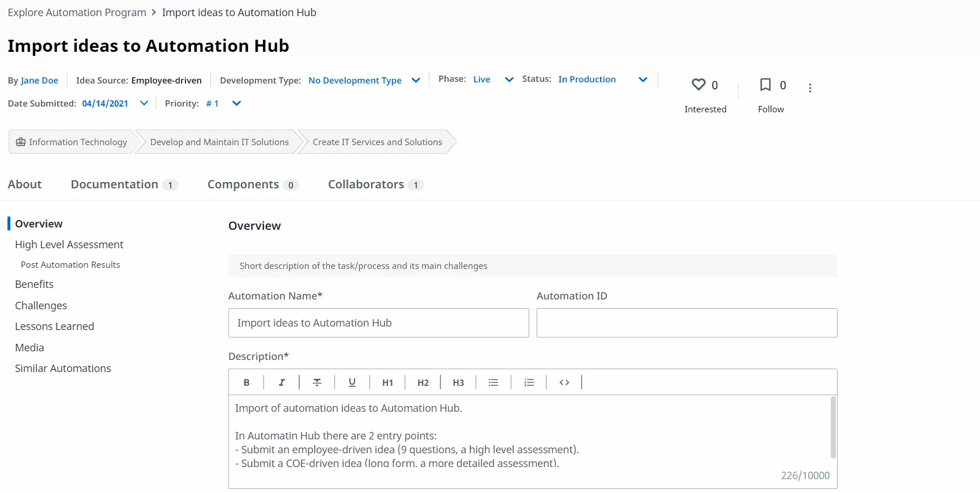980x493 pixels.
Task: Select Overview in the side navigation
Action: coord(39,223)
